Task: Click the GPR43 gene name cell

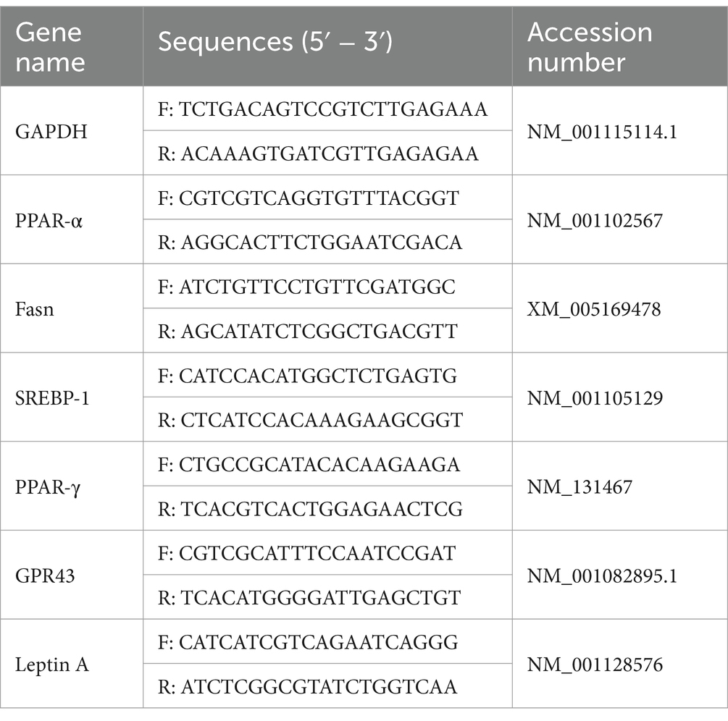Action: pos(72,575)
